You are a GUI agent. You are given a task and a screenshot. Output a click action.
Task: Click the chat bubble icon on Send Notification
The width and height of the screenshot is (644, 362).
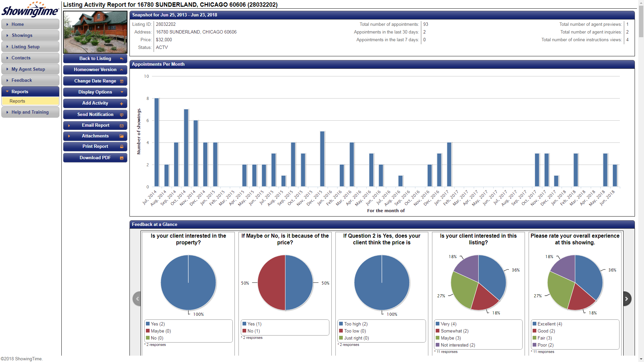[122, 115]
